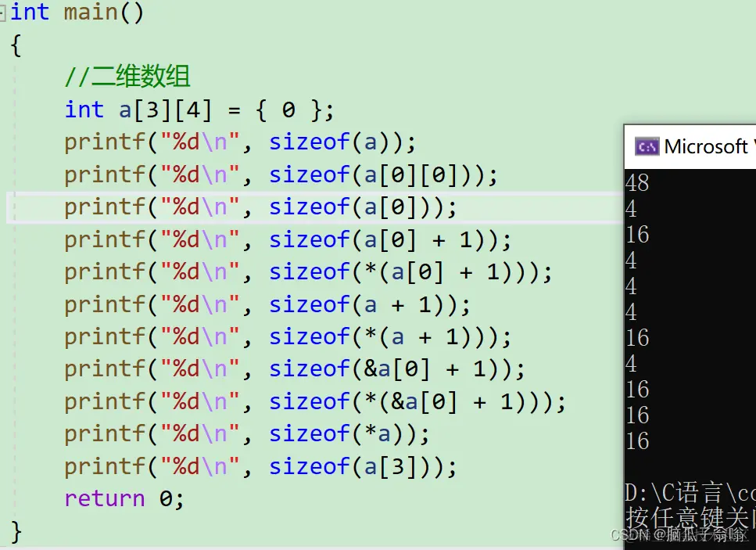Click the line with sizeof(*(&a[0] + 1))
756x550 pixels.
(315, 402)
